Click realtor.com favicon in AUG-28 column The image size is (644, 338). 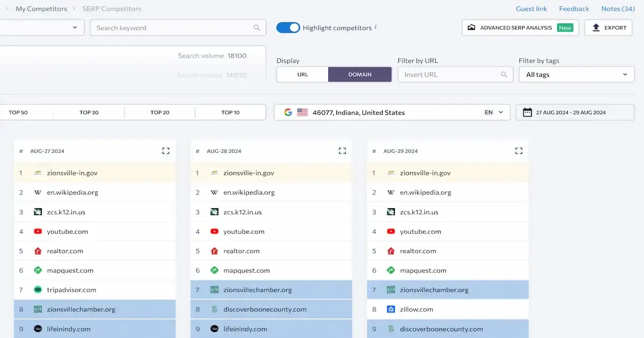(214, 251)
